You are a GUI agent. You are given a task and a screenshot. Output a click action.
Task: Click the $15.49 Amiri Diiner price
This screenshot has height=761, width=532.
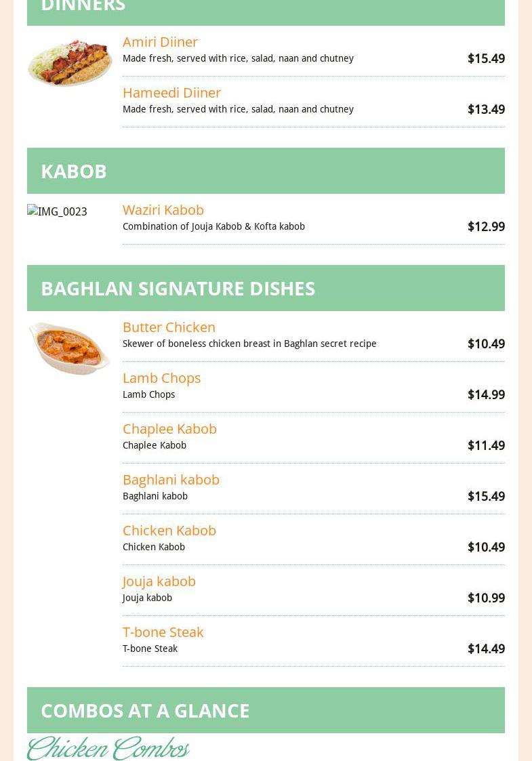[x=486, y=59]
